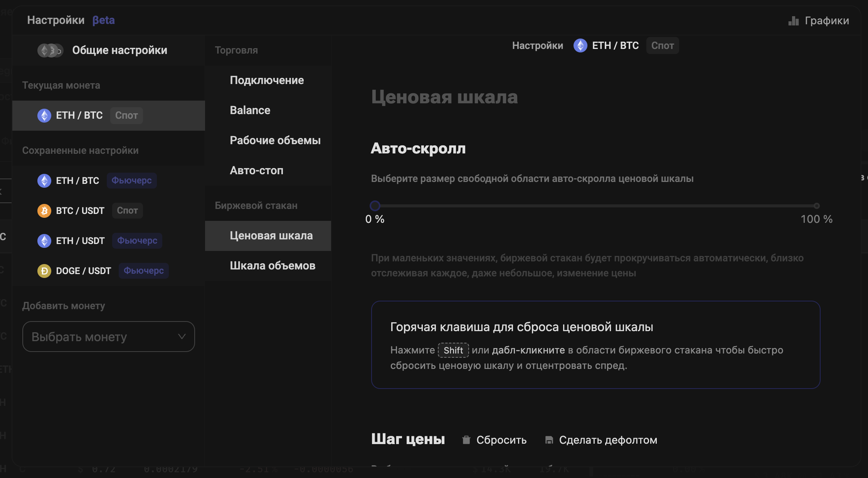Screen dimensions: 868x478
Task: Select saved ETH / BTC Фьючерс settings
Action: tap(109, 181)
